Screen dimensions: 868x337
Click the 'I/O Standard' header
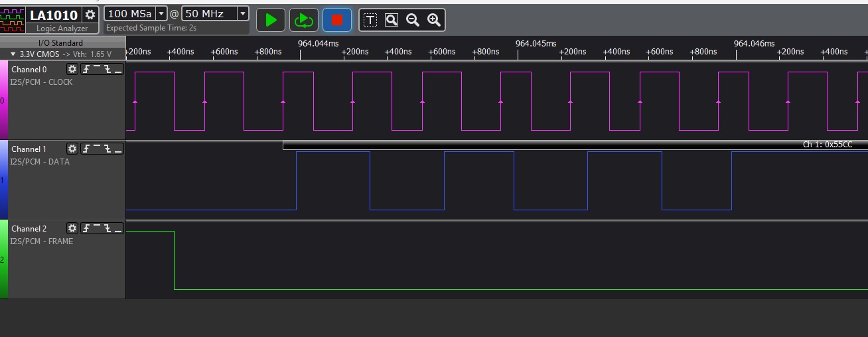coord(60,43)
